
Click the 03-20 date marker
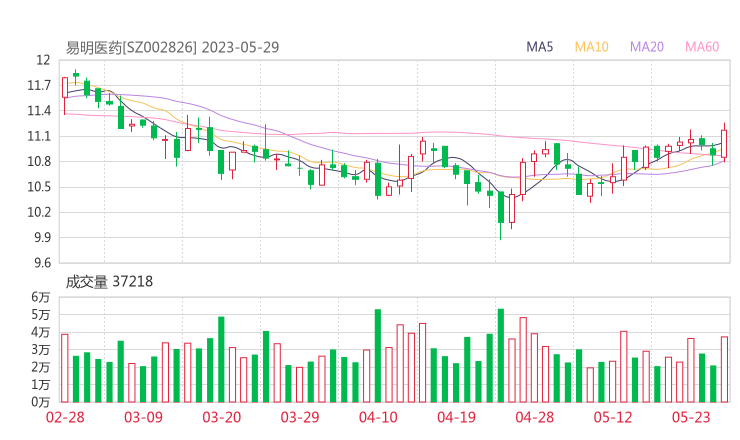click(221, 417)
